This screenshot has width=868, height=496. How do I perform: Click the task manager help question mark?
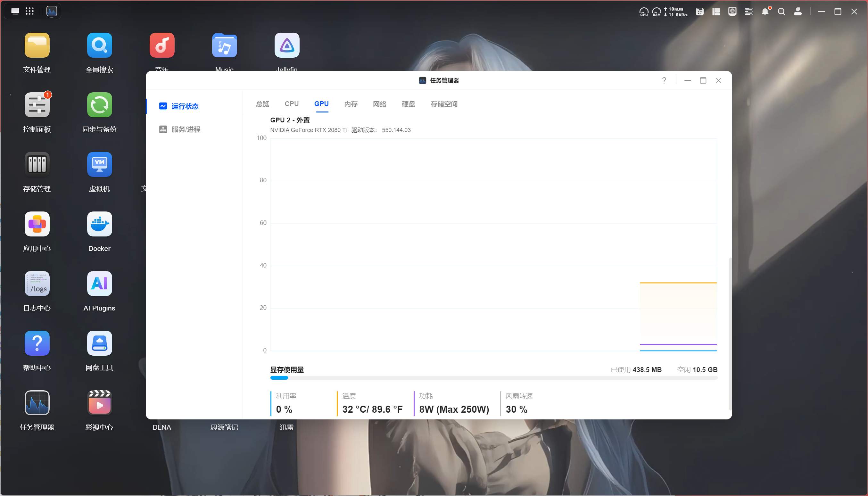click(664, 80)
